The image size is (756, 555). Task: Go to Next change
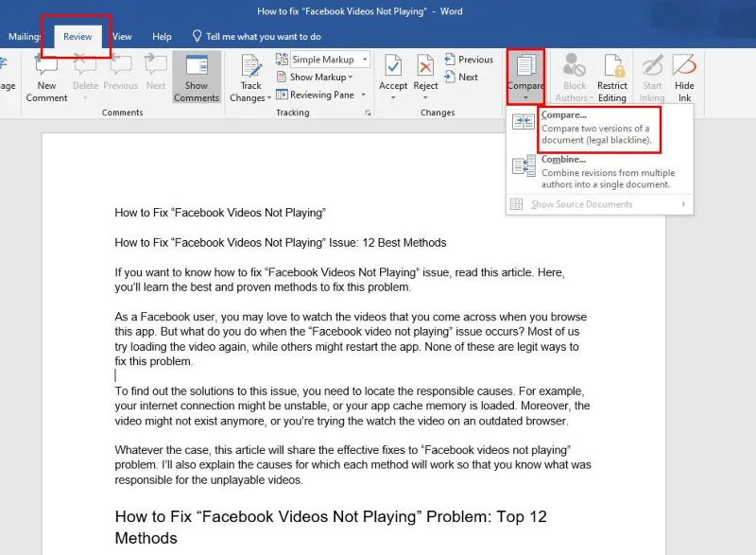coord(461,78)
